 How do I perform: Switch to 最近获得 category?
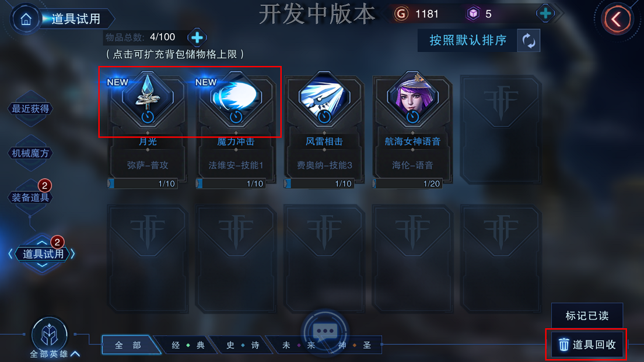point(30,109)
